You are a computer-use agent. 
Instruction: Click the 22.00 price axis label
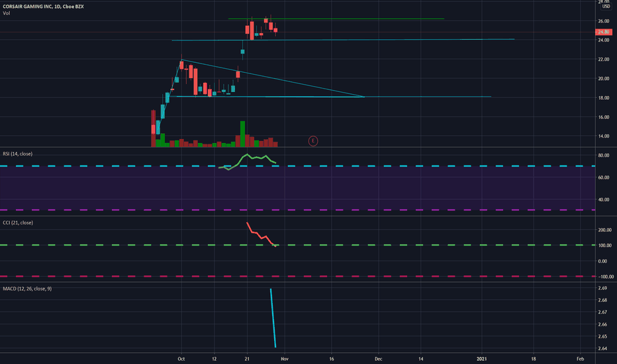[604, 60]
